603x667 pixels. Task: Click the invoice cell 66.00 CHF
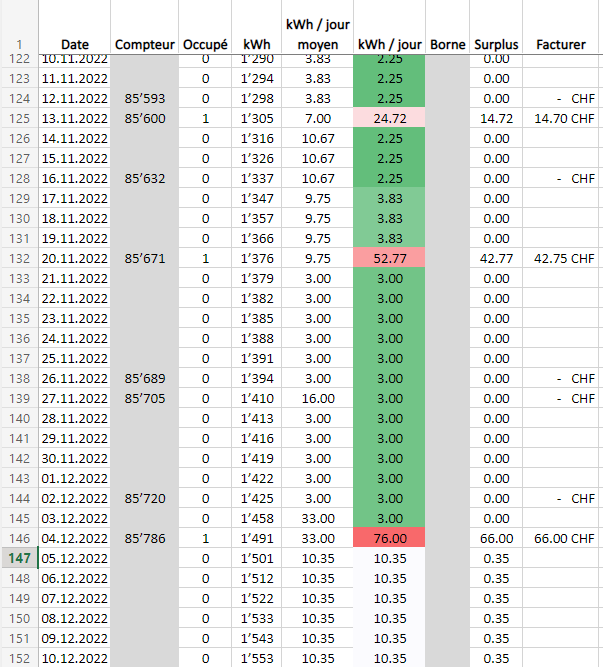(560, 538)
